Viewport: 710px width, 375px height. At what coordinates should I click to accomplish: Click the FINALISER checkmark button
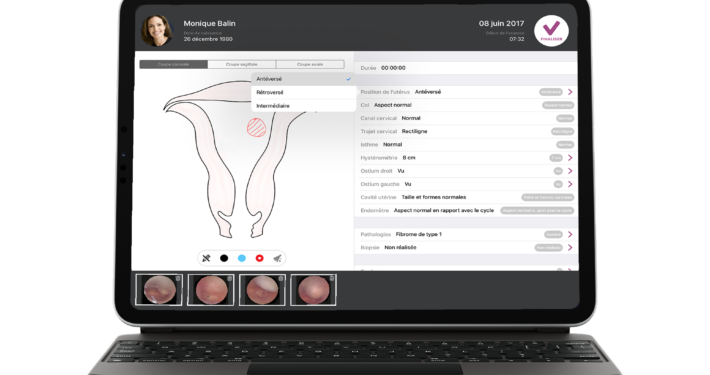(x=551, y=31)
